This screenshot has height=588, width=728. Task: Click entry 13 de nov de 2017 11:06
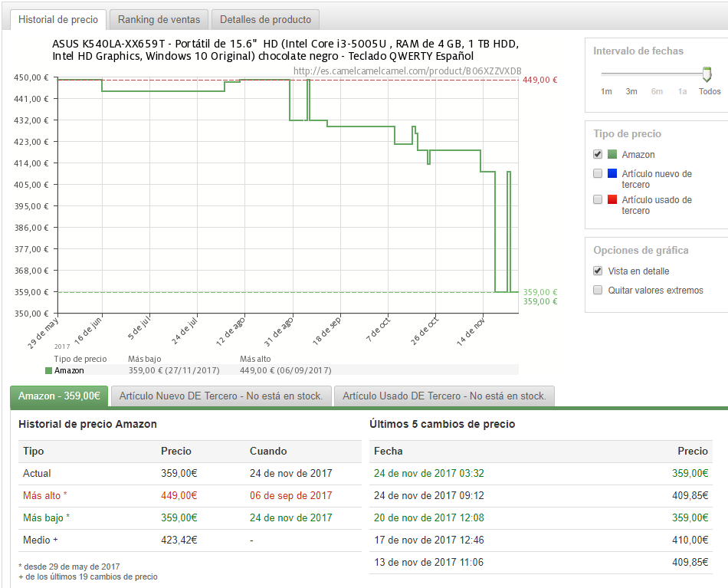428,563
